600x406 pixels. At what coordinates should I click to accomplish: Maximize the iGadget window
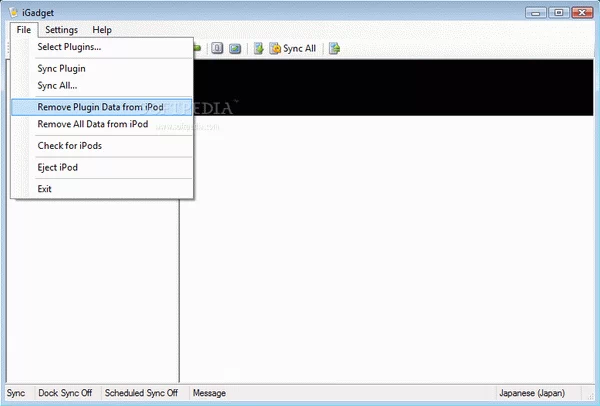[559, 13]
